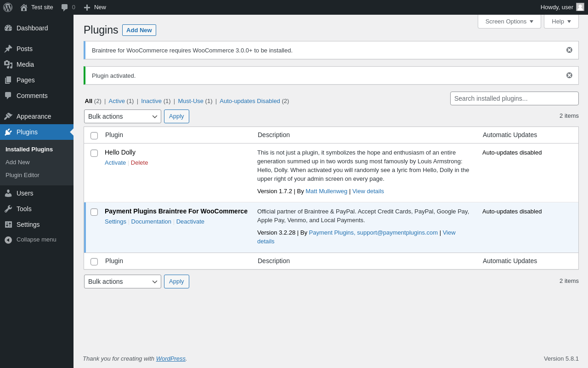Expand the Help panel
The image size is (588, 368).
[561, 21]
